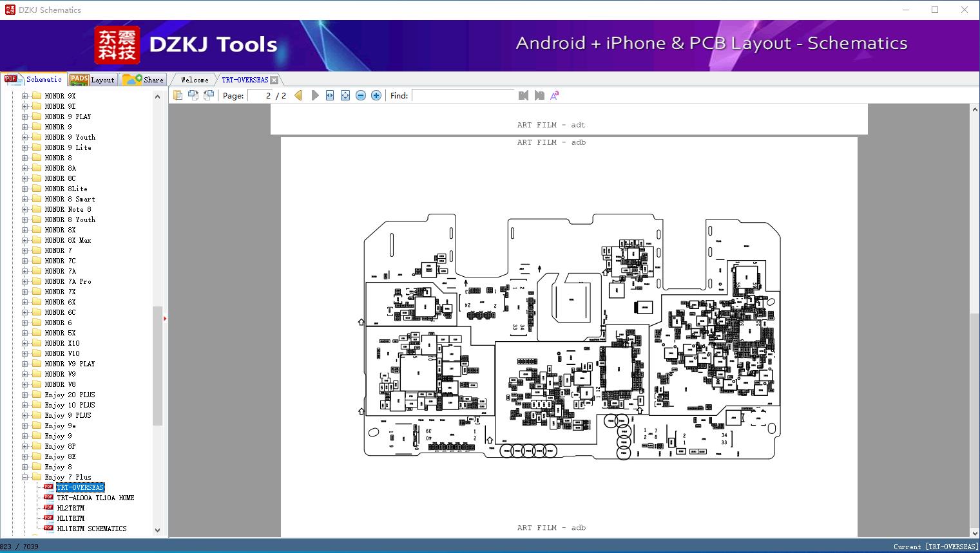
Task: Open the TRT-AL00A TL10A HOME file
Action: point(95,498)
